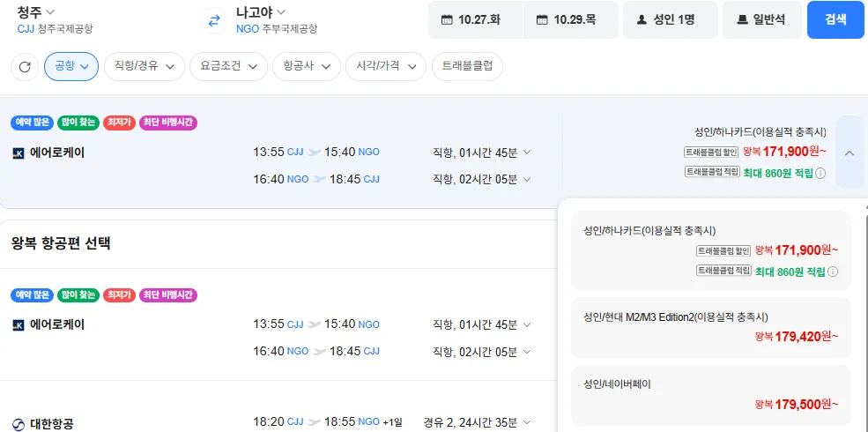Click 최저가 badge in top summary
Image resolution: width=868 pixels, height=432 pixels.
click(119, 123)
